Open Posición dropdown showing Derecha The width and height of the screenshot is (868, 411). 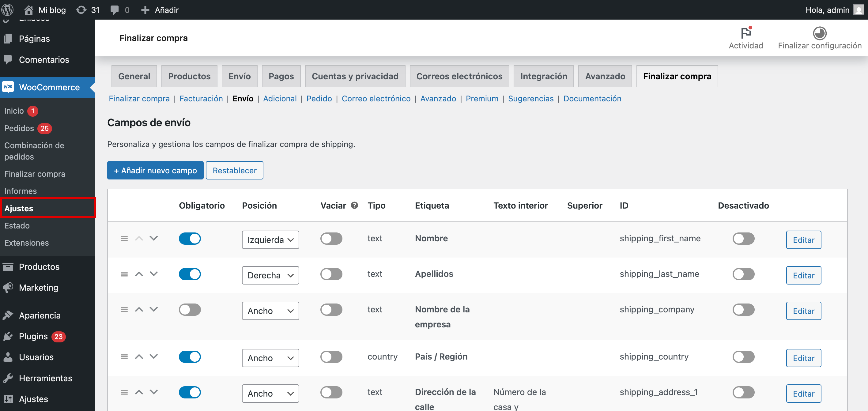[270, 275]
